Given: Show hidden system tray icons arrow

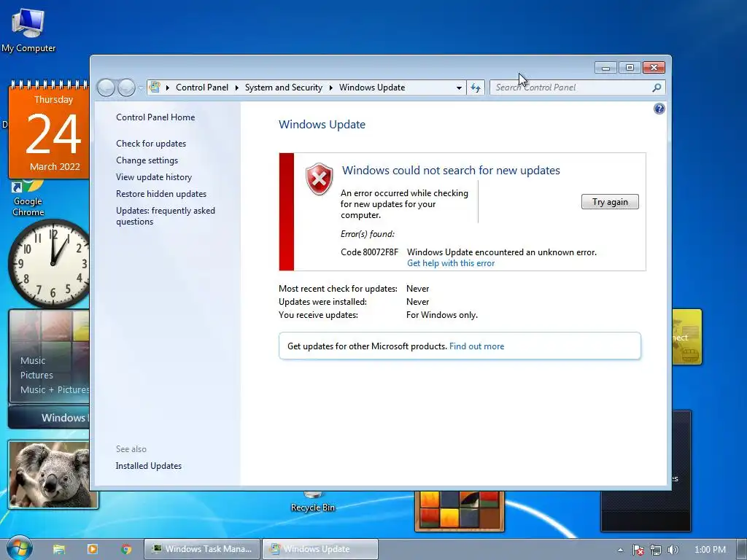Looking at the screenshot, I should click(x=620, y=550).
